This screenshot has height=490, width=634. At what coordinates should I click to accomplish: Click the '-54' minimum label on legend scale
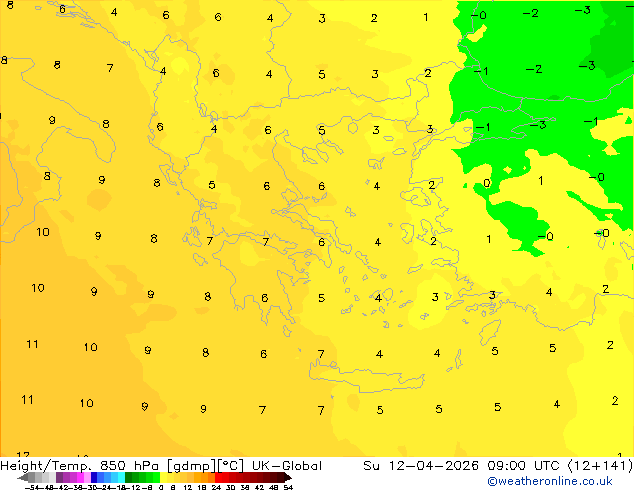click(x=32, y=487)
